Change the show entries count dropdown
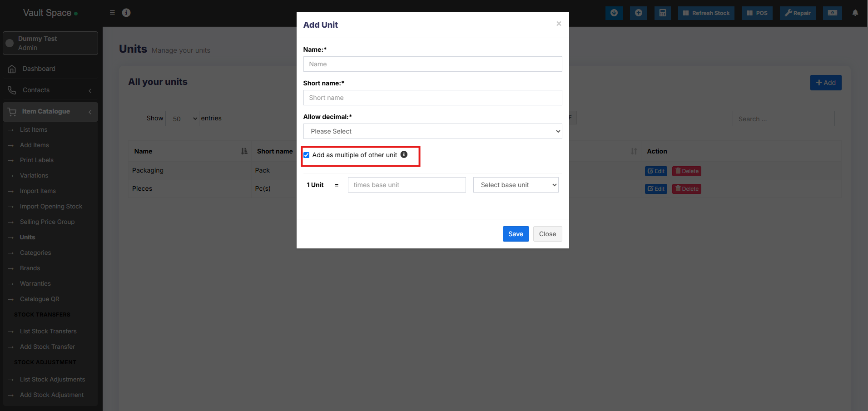Screen dimensions: 868x411 point(182,119)
